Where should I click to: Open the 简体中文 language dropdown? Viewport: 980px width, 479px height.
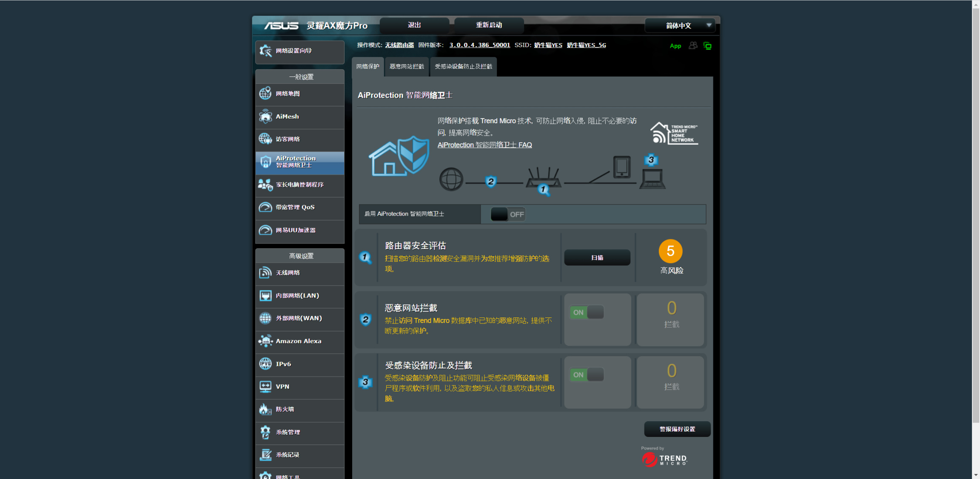pyautogui.click(x=680, y=26)
